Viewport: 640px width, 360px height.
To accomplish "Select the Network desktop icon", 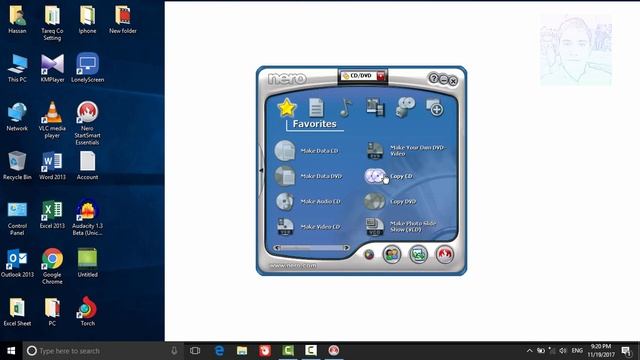I will click(17, 117).
